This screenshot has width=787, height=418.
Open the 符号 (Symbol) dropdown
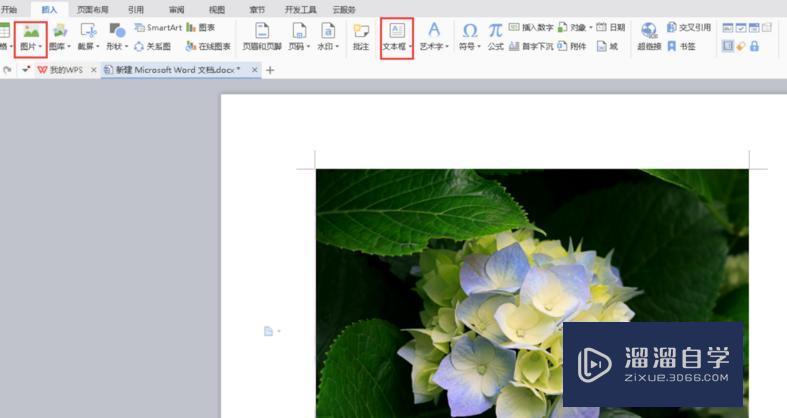[x=479, y=47]
